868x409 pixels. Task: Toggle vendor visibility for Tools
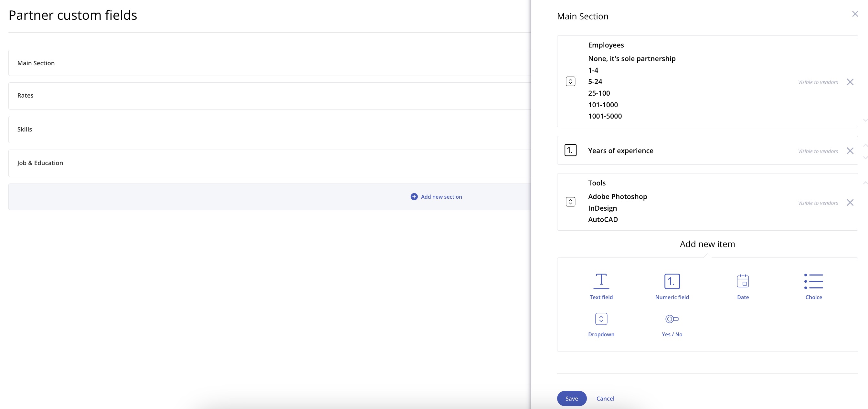point(818,203)
